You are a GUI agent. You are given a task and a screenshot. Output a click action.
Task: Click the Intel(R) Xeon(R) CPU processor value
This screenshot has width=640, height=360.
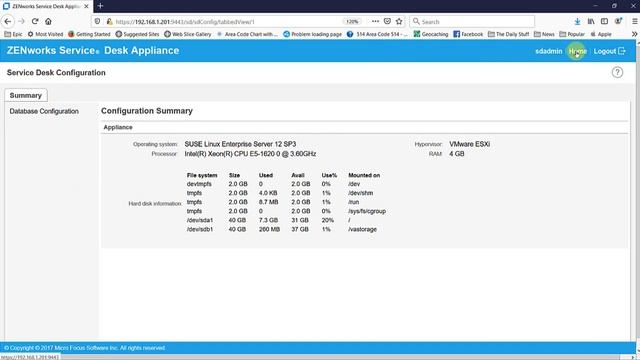[250, 154]
